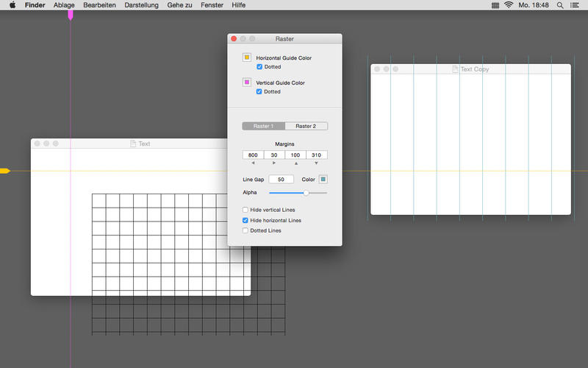Screen dimensions: 588x368
Task: Open the Fenster menu
Action: click(x=212, y=5)
